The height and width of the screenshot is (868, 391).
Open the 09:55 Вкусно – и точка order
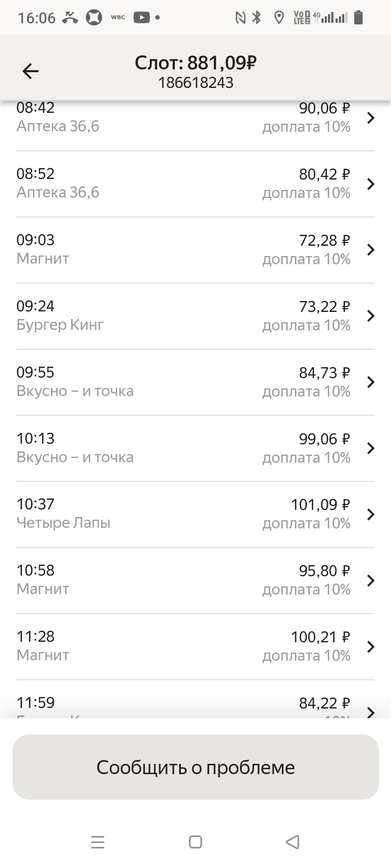[x=195, y=382]
